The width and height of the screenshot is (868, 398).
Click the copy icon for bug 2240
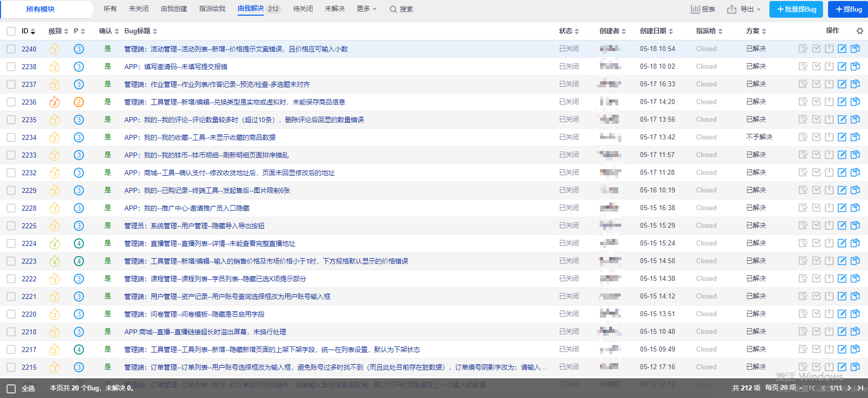[x=855, y=49]
